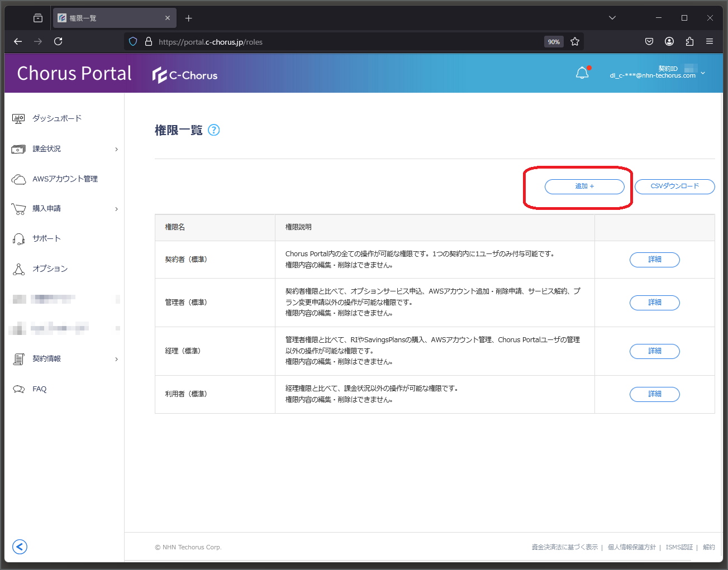
Task: Collapse sidebar with the bottom-left arrow icon
Action: pos(20,547)
